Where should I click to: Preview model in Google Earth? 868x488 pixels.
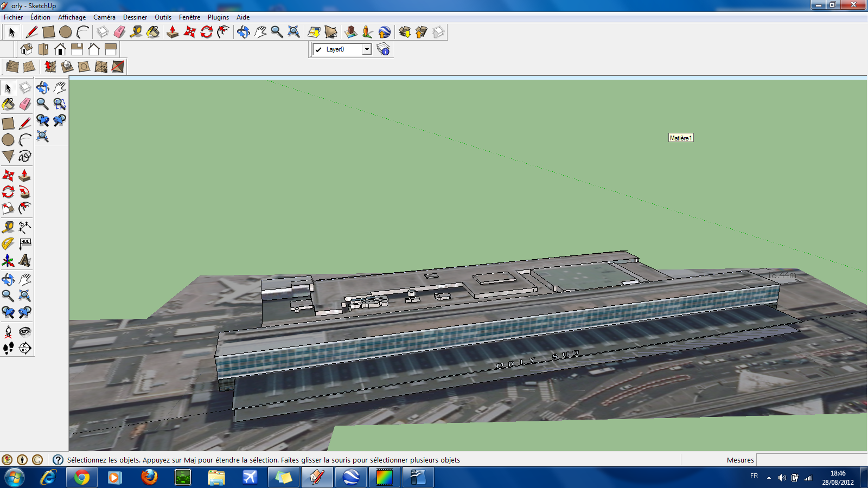[x=385, y=32]
